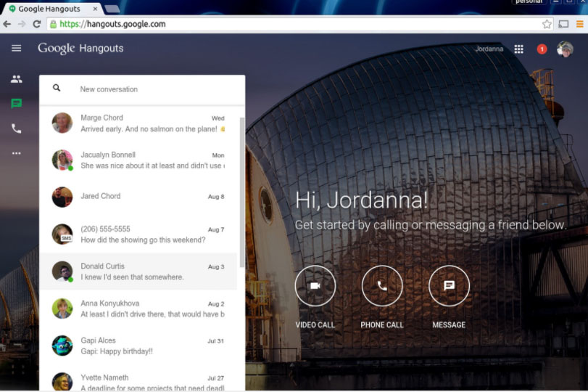Close the Google Hangouts tab

tap(95, 8)
